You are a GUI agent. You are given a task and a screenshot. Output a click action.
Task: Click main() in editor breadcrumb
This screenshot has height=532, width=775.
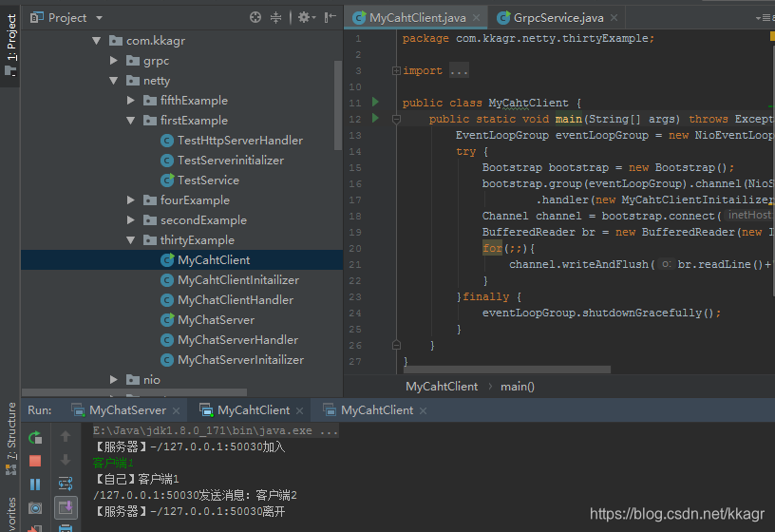[518, 387]
